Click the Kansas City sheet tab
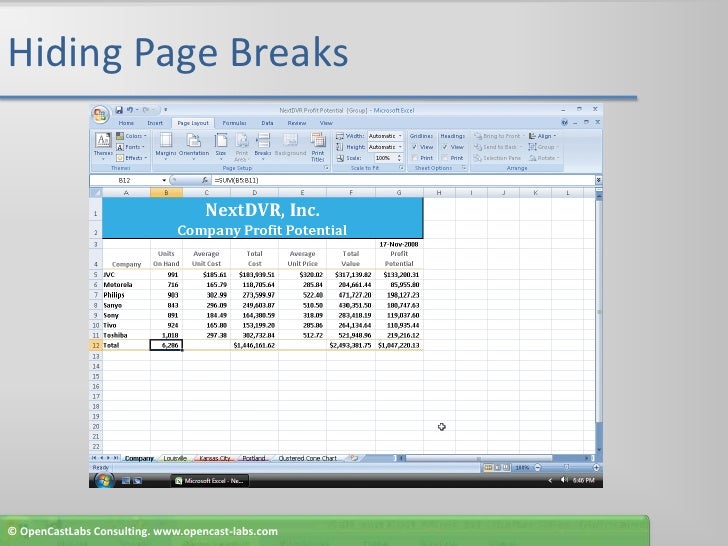This screenshot has height=546, width=728. pyautogui.click(x=215, y=458)
